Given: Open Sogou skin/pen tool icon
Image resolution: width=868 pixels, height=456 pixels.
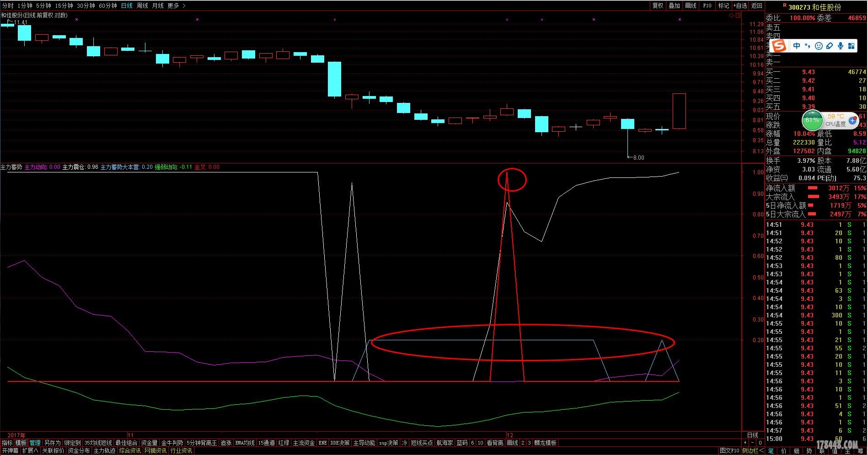Looking at the screenshot, I should coord(830,46).
